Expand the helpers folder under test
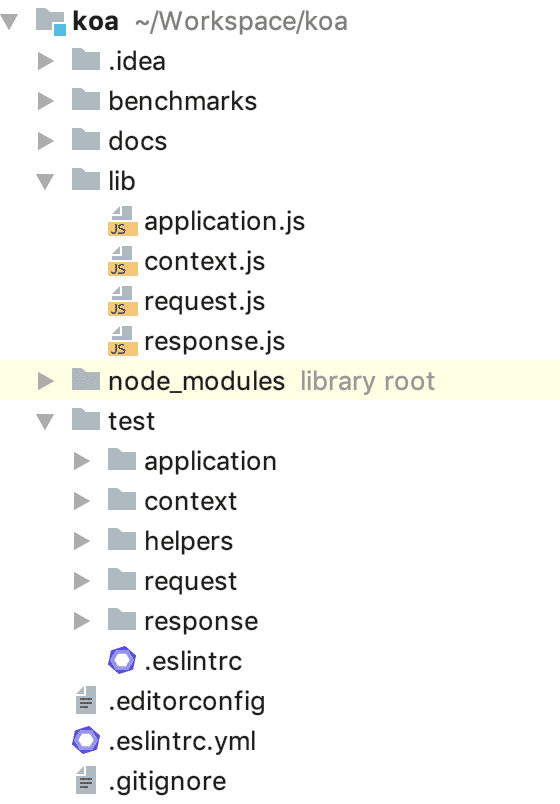 click(x=82, y=541)
